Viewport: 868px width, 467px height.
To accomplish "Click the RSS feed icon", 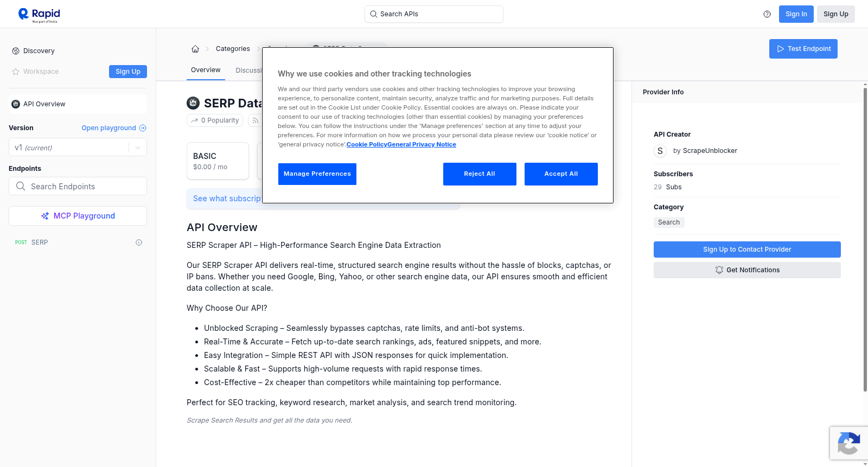I will (255, 120).
